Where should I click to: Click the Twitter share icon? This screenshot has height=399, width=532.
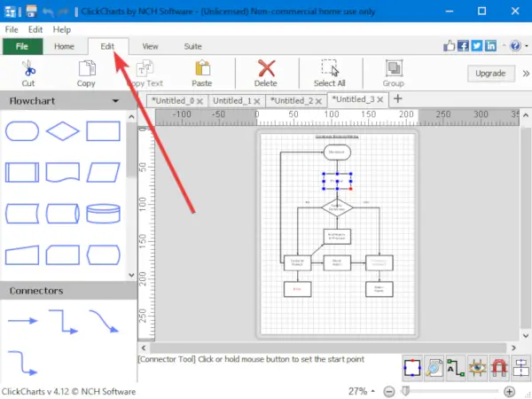[477, 46]
